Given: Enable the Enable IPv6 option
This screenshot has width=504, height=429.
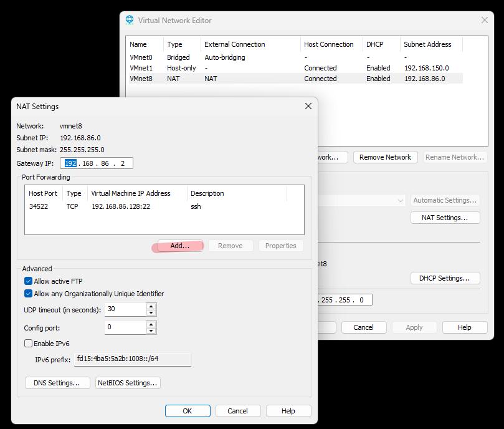Looking at the screenshot, I should coord(27,344).
